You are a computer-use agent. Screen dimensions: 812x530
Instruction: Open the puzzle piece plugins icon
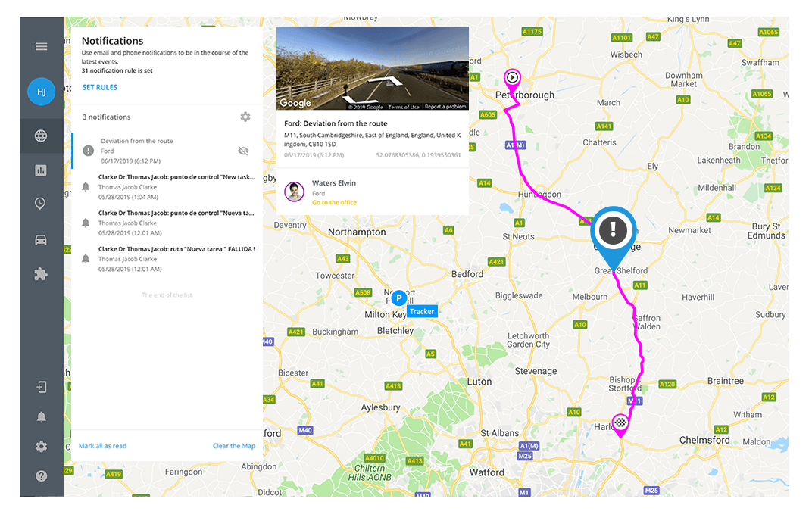41,274
